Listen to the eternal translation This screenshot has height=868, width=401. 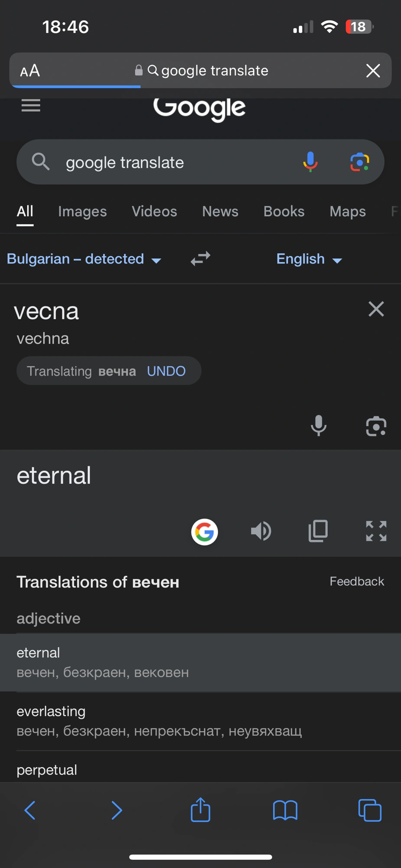click(x=261, y=531)
